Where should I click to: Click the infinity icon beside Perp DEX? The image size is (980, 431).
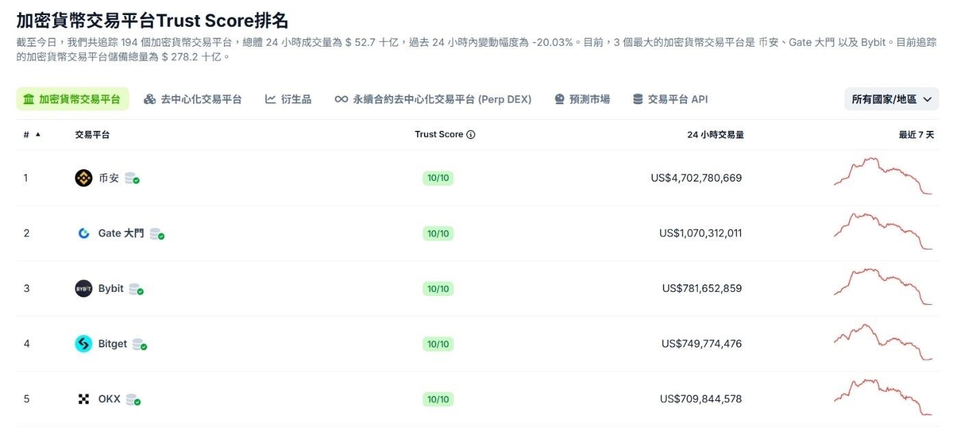click(x=340, y=99)
